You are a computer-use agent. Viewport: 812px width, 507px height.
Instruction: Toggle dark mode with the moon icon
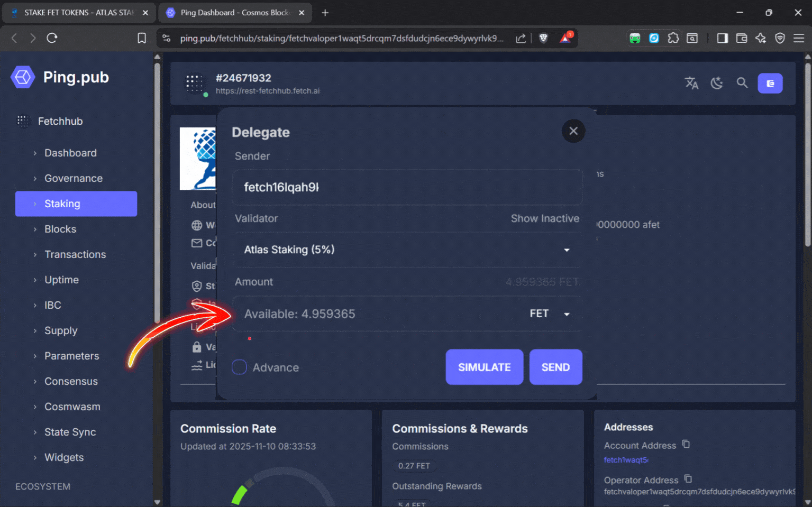[x=717, y=83]
